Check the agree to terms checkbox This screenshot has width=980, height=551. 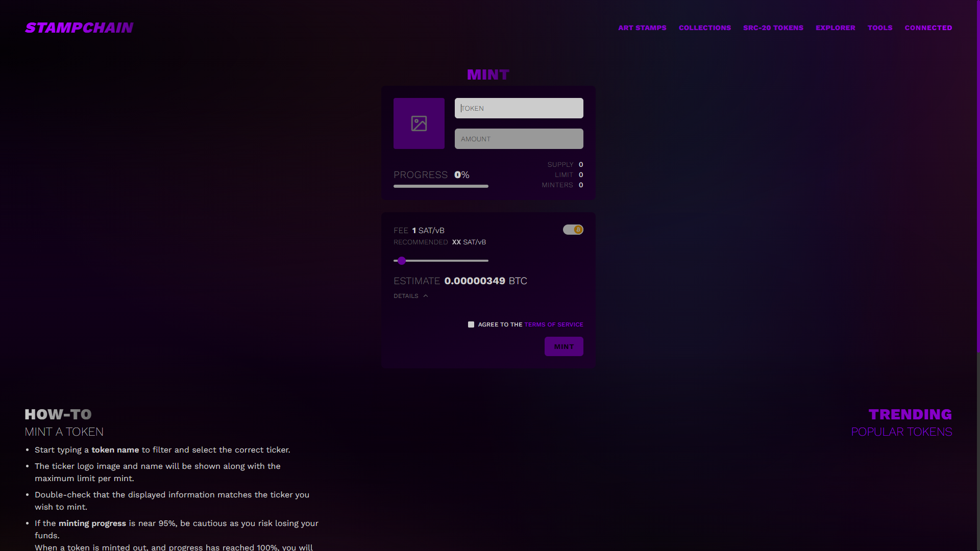point(471,324)
